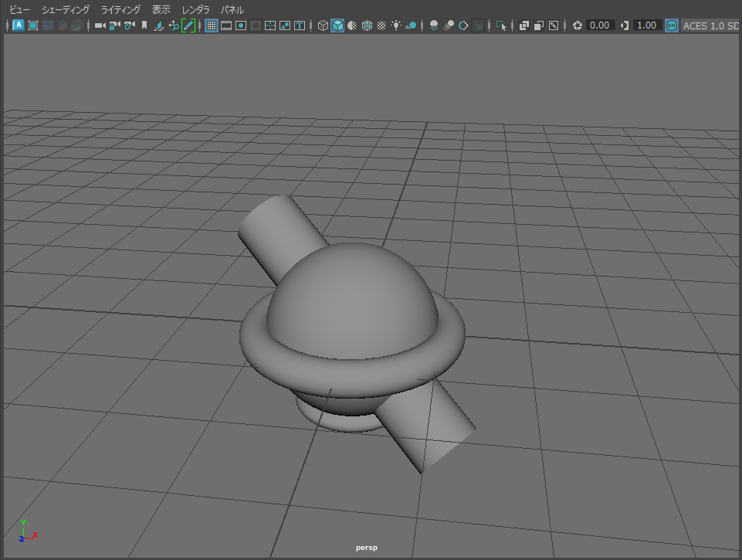742x560 pixels.
Task: Click the Select Camera icon
Action: [100, 25]
